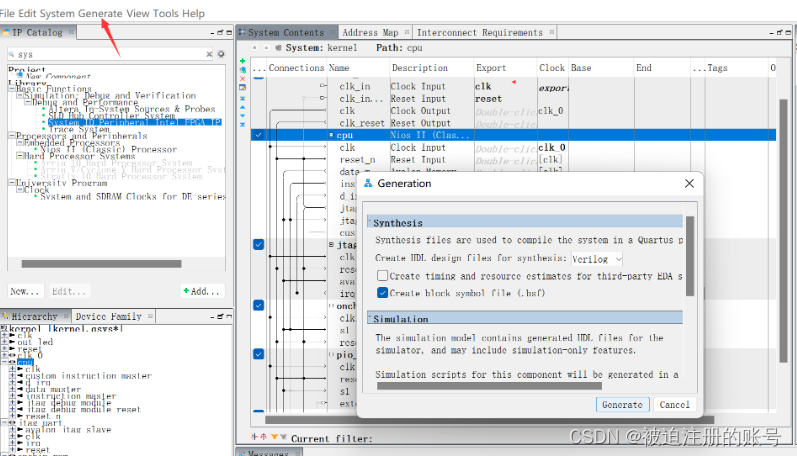797x456 pixels.
Task: Close the System Contents tab
Action: click(x=333, y=32)
